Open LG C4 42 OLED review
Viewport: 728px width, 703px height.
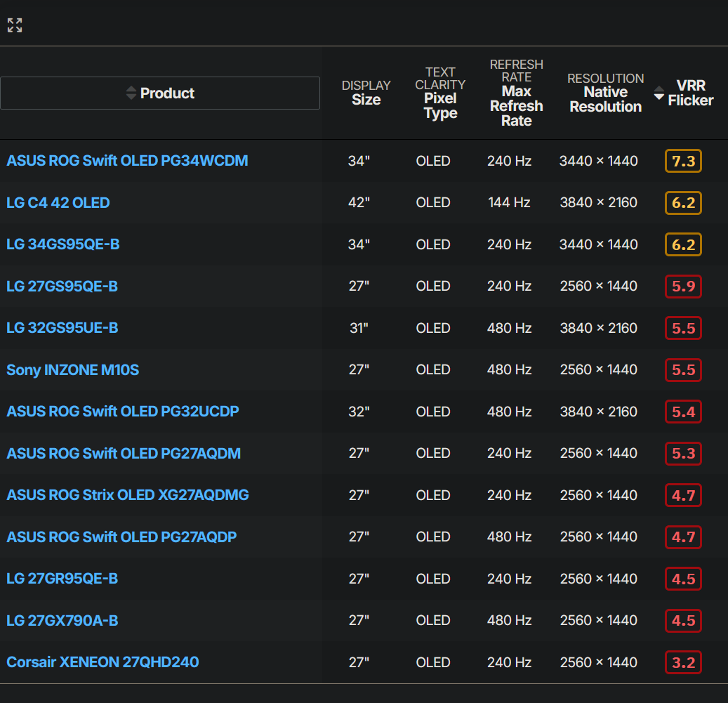point(58,202)
